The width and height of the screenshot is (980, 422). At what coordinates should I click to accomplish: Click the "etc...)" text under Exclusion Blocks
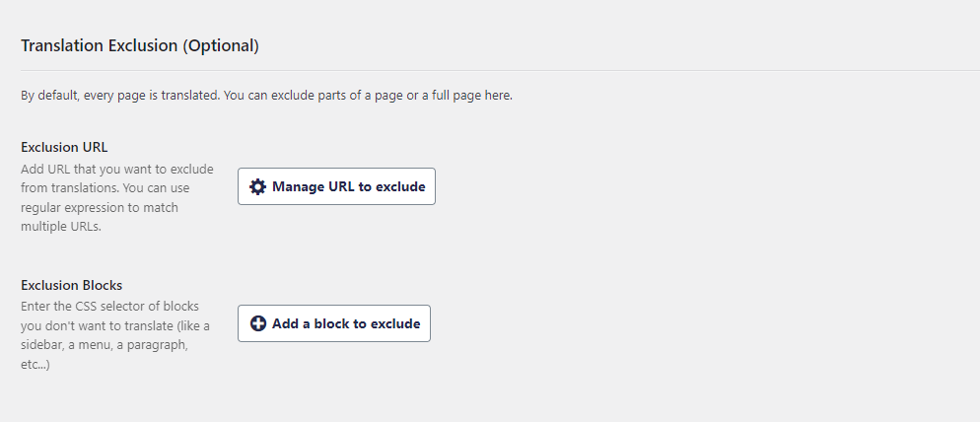(35, 365)
